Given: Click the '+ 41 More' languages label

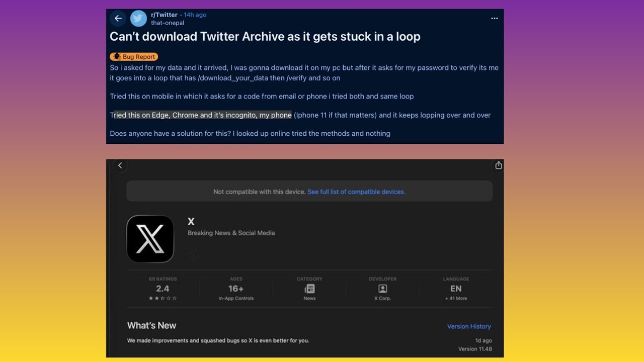Looking at the screenshot, I should point(456,299).
